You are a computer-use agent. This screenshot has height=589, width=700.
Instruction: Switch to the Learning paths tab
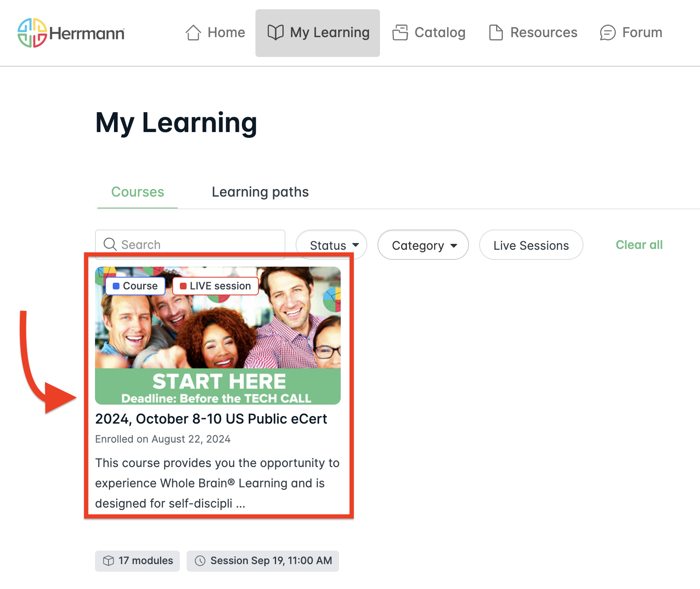point(260,192)
